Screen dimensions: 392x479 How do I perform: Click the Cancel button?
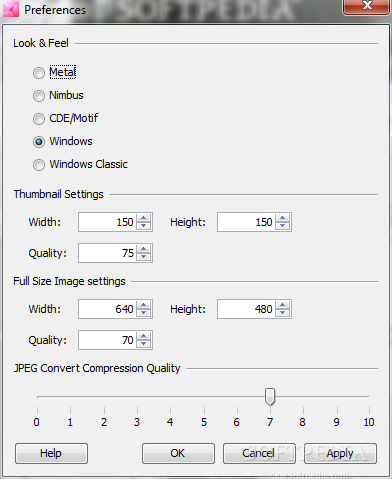[259, 453]
